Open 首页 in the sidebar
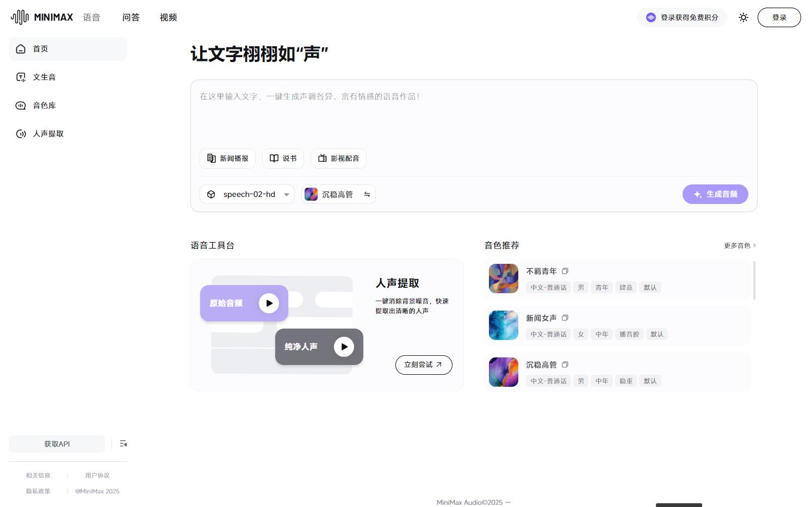812x507 pixels. click(68, 49)
